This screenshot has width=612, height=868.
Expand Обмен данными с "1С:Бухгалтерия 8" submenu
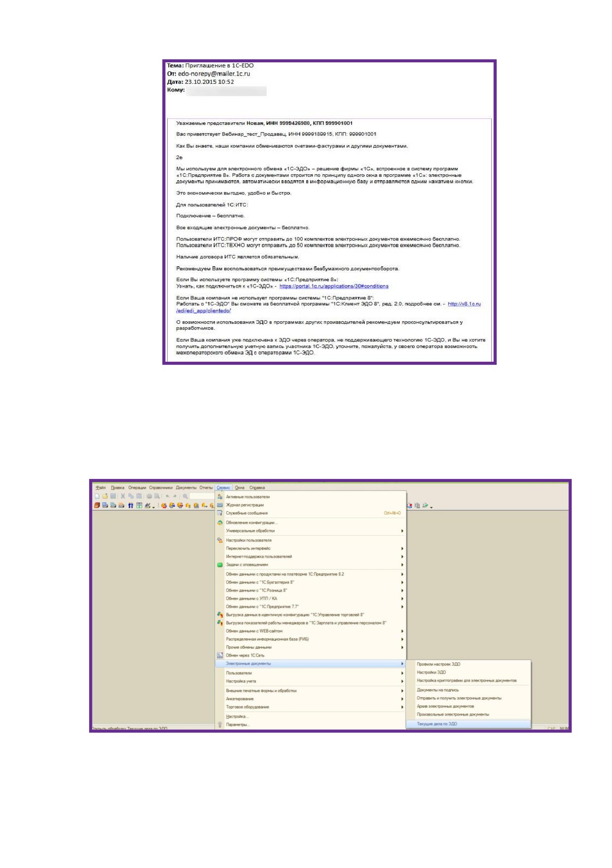pyautogui.click(x=311, y=582)
